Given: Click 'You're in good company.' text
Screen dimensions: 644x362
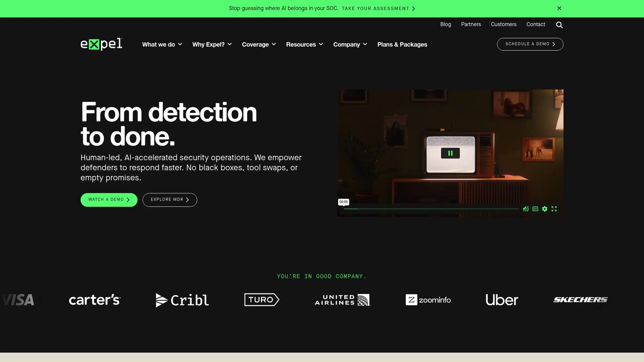Looking at the screenshot, I should click(x=322, y=277).
